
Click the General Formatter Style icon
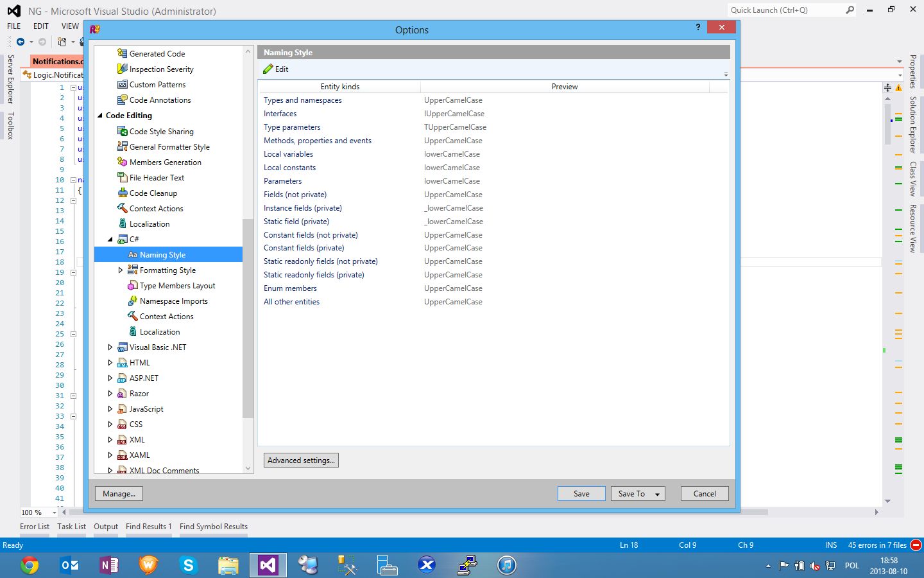122,146
